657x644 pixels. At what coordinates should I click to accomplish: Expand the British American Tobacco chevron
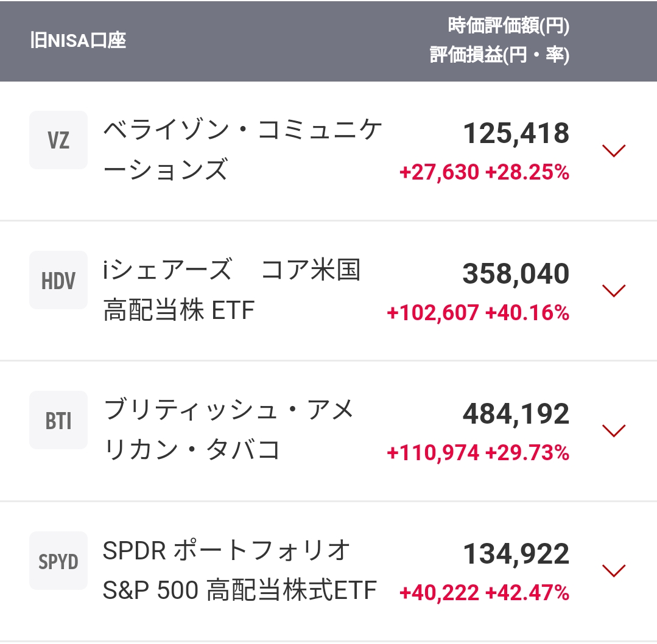(613, 430)
